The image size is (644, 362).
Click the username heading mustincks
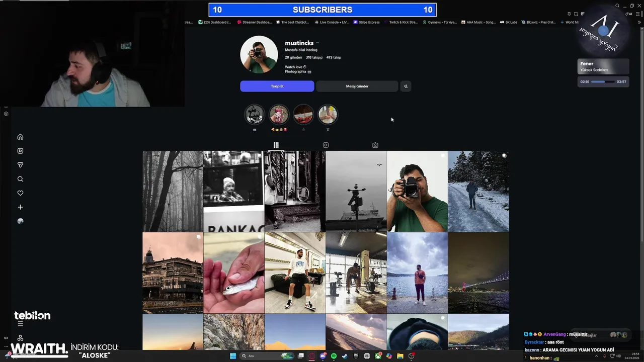(x=299, y=43)
